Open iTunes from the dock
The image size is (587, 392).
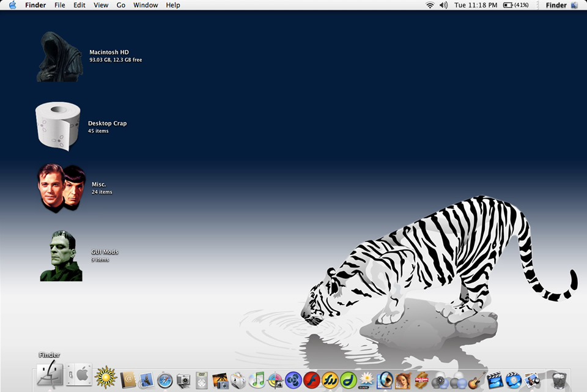click(257, 380)
